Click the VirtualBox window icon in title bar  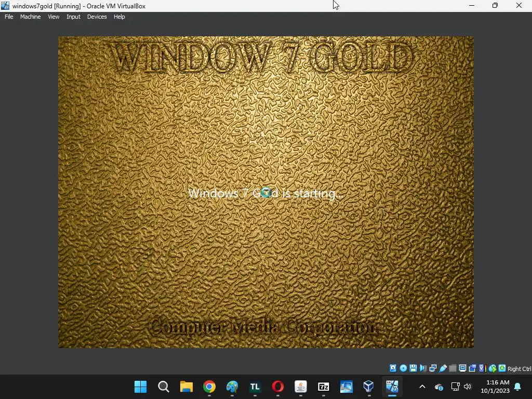coord(5,6)
